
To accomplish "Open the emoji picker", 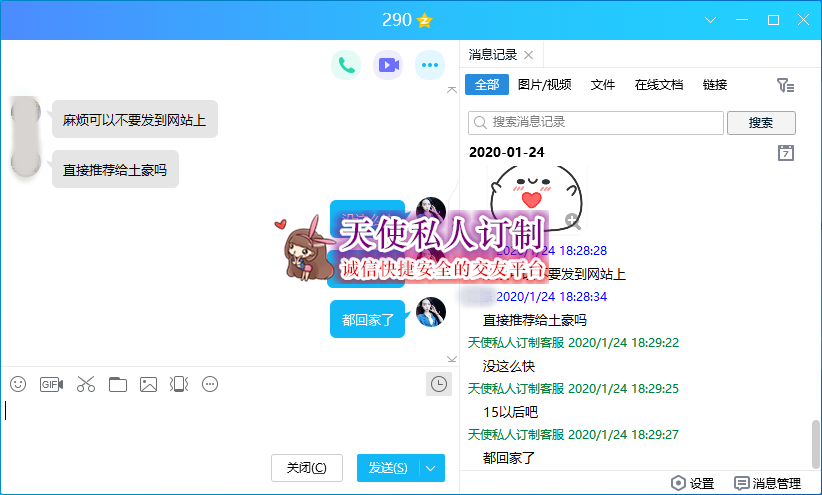I will [18, 384].
